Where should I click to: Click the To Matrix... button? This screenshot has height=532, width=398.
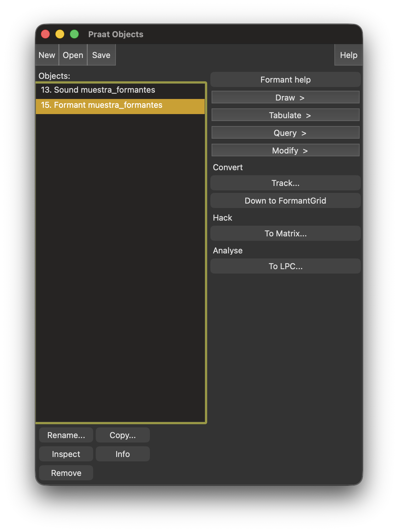(285, 234)
